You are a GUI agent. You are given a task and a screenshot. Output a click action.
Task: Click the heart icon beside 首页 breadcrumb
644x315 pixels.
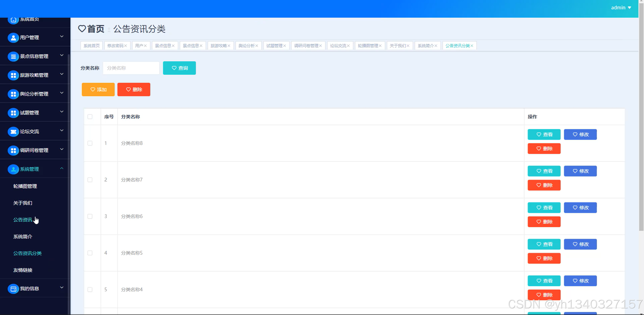point(82,29)
